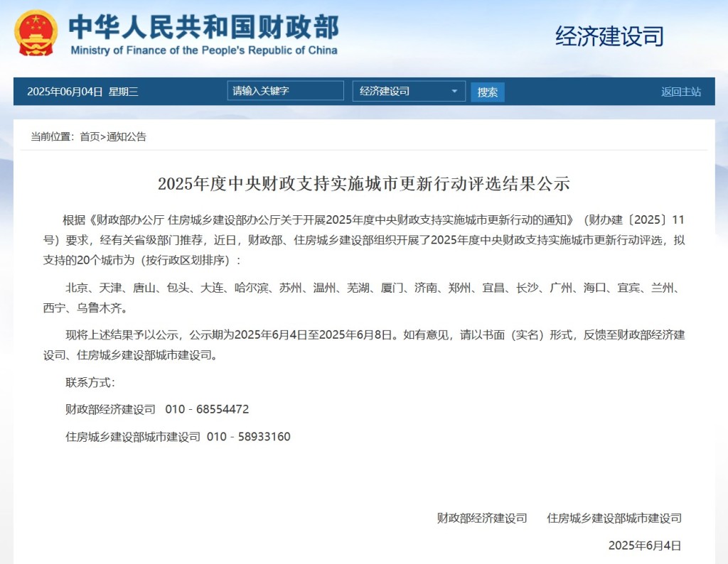Focus the 请输入关键字 search field

286,91
